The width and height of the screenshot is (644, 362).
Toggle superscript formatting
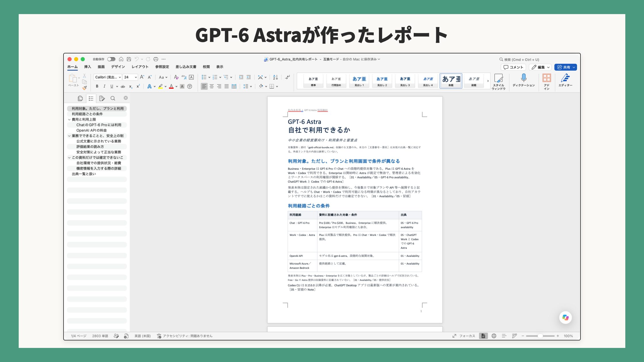tap(138, 86)
